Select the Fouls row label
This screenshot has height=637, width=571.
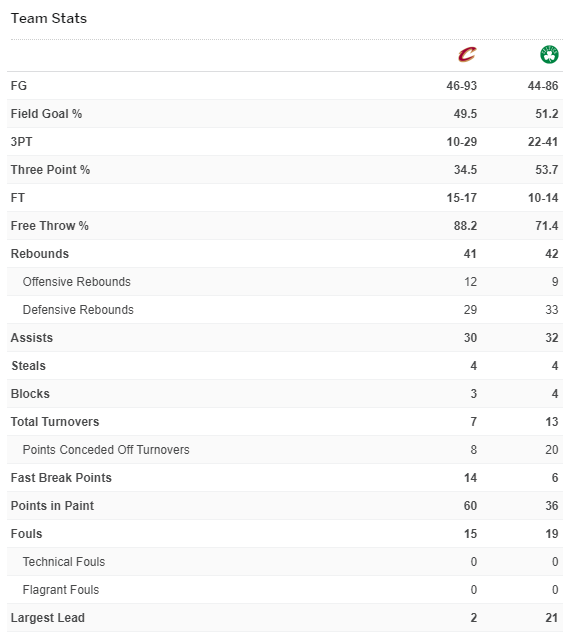point(26,534)
